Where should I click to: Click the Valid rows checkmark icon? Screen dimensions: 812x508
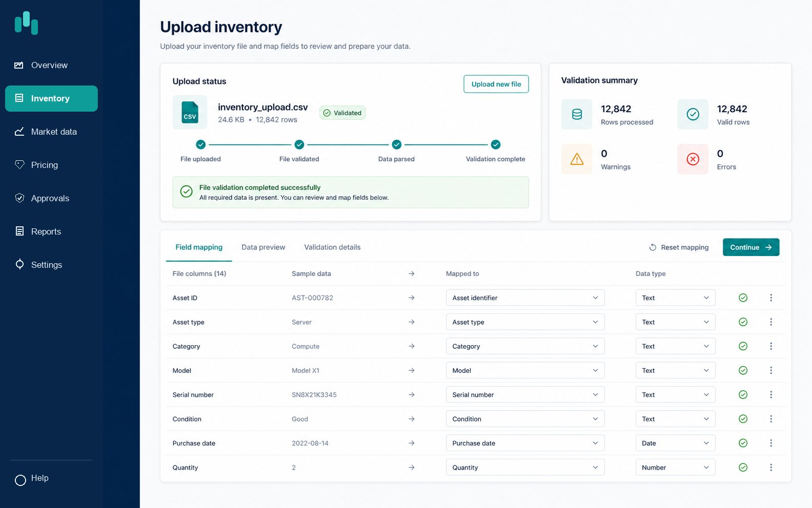693,114
